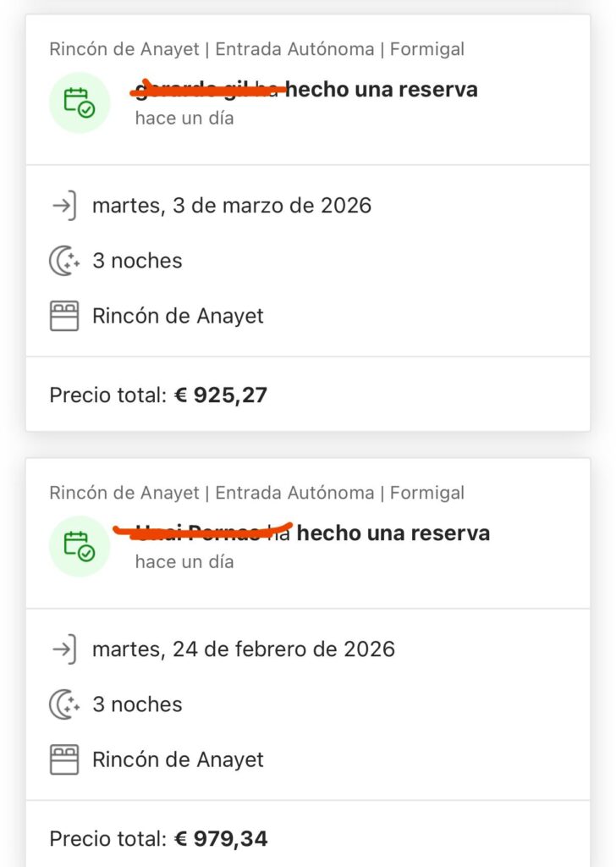Viewport: 616px width, 867px height.
Task: Click moon icon in second reservation card
Action: pyautogui.click(x=64, y=704)
